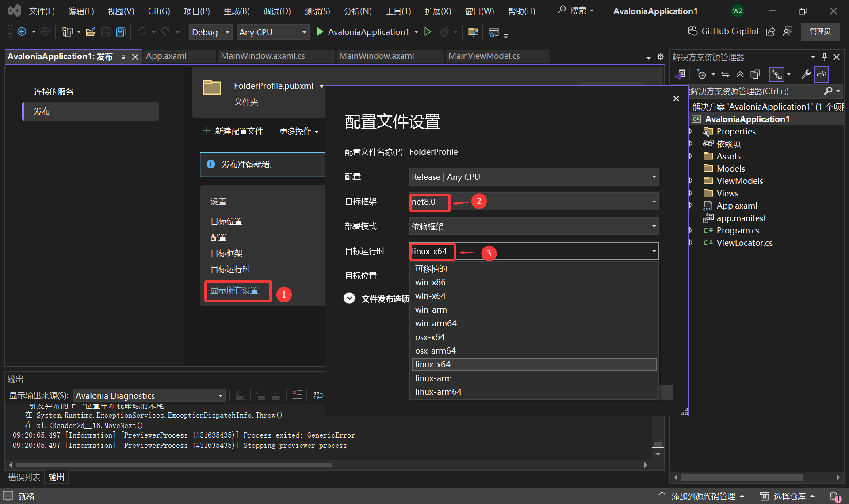Toggle the nested file view button
Image resolution: width=849 pixels, height=504 pixels.
pos(777,74)
